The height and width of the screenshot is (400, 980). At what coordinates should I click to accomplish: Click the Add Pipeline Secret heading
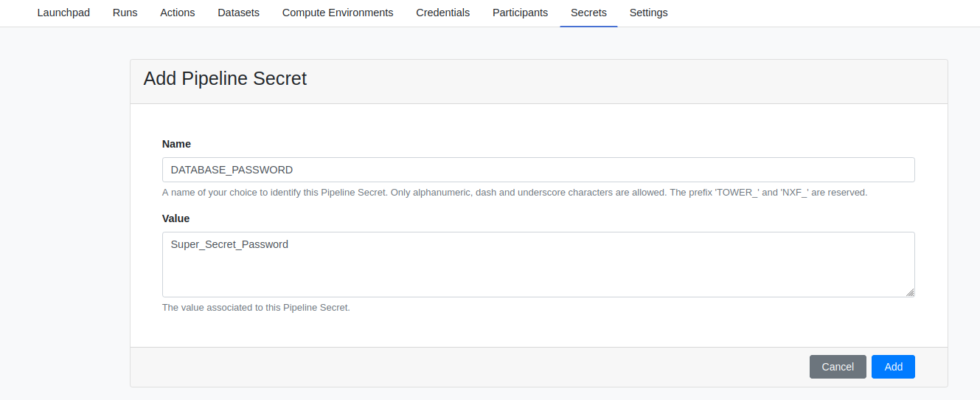click(225, 79)
